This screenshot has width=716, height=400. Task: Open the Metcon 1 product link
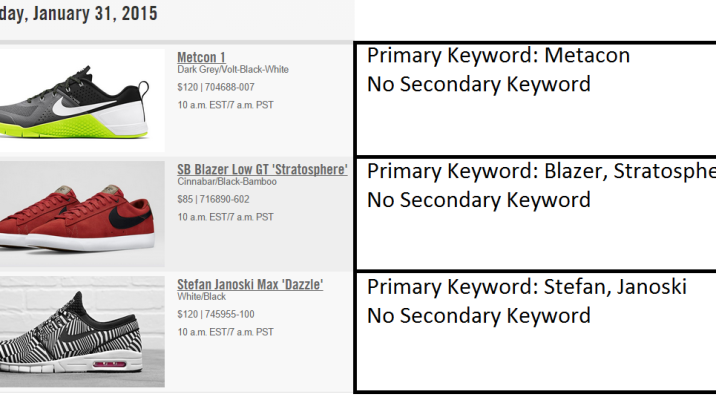pyautogui.click(x=199, y=56)
